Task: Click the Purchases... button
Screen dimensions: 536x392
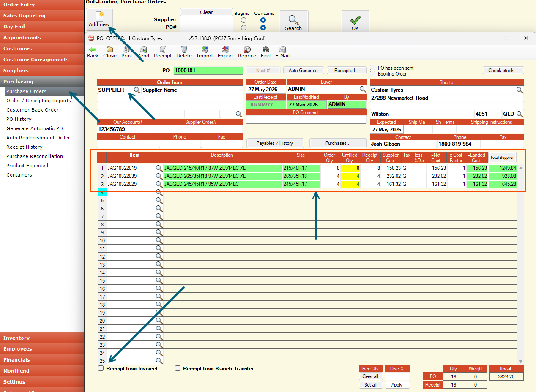Action: pos(338,143)
